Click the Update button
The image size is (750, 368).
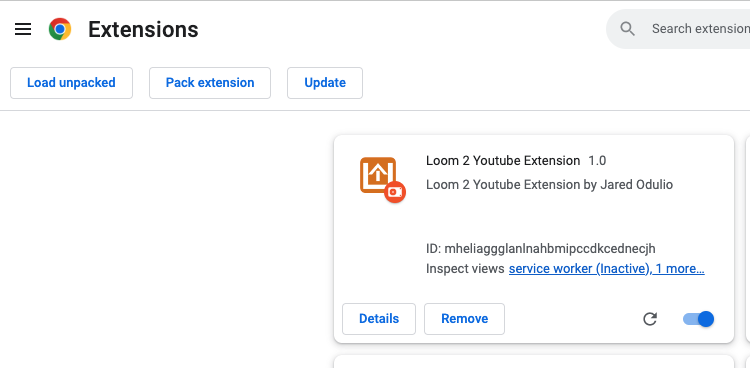325,83
